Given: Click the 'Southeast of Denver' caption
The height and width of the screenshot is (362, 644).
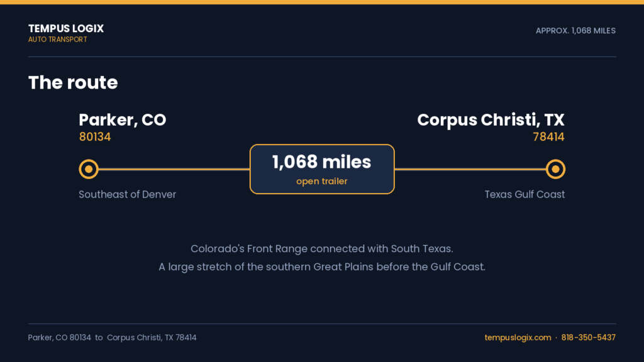Looking at the screenshot, I should [x=127, y=195].
